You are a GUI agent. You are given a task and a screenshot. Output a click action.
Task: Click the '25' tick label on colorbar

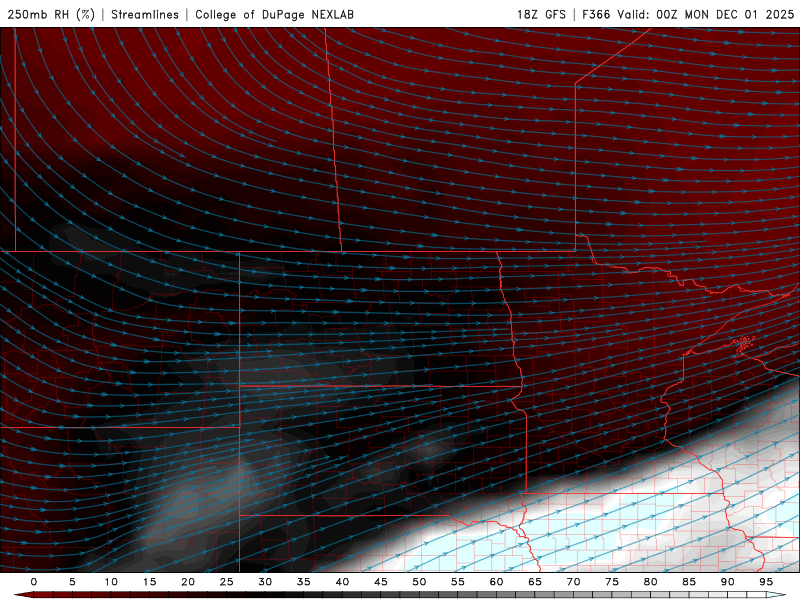pos(227,582)
